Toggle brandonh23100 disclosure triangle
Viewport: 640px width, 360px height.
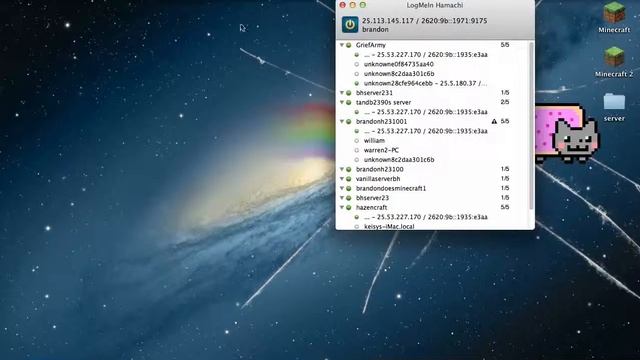click(x=342, y=169)
